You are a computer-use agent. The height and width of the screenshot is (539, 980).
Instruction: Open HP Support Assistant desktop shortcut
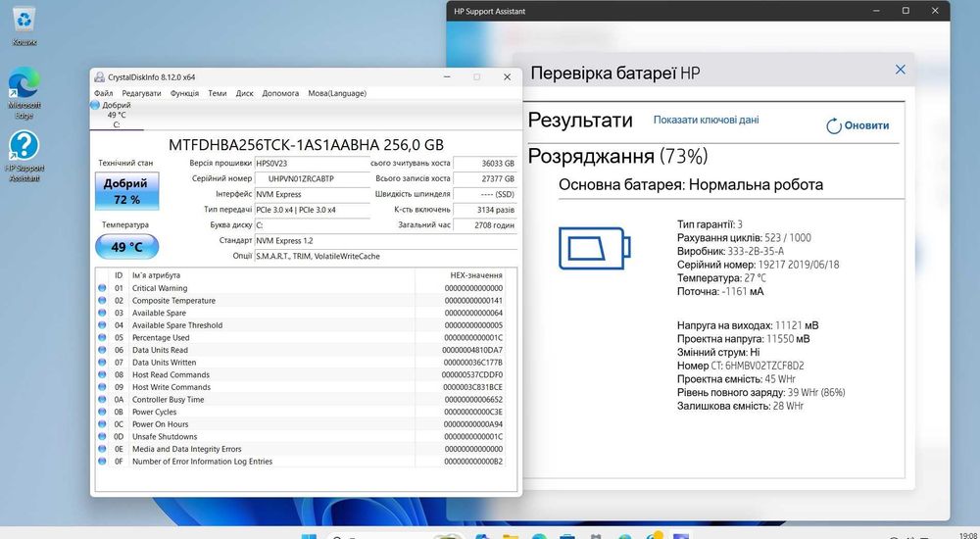click(x=24, y=156)
